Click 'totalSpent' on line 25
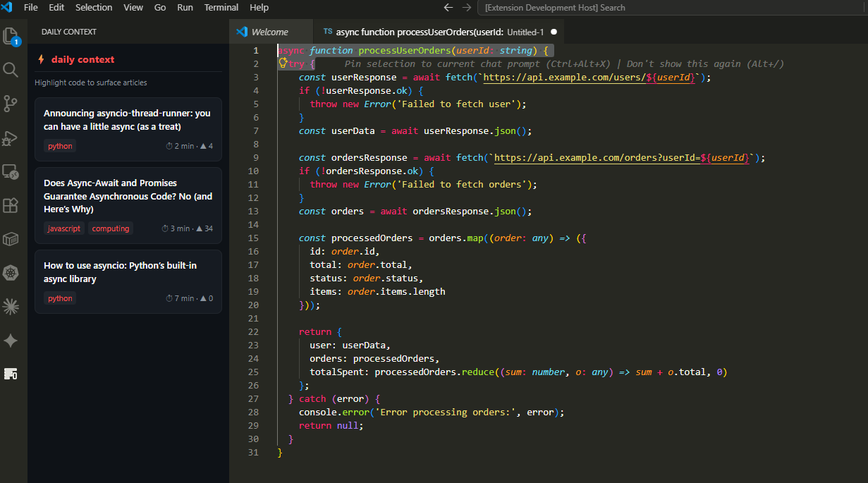 [337, 372]
